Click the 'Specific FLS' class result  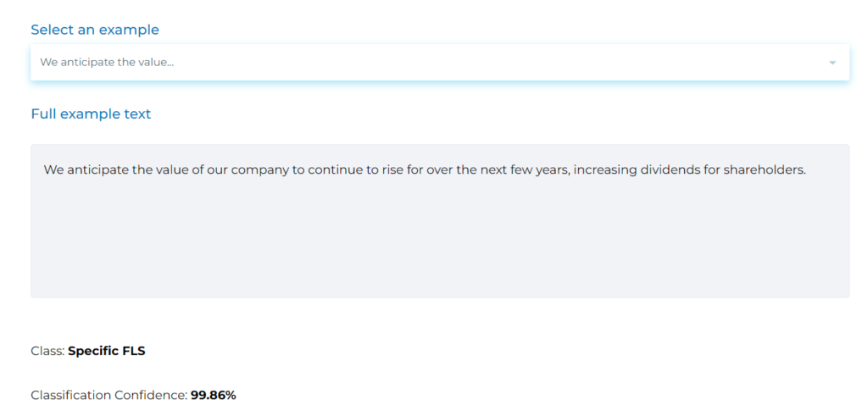(107, 351)
